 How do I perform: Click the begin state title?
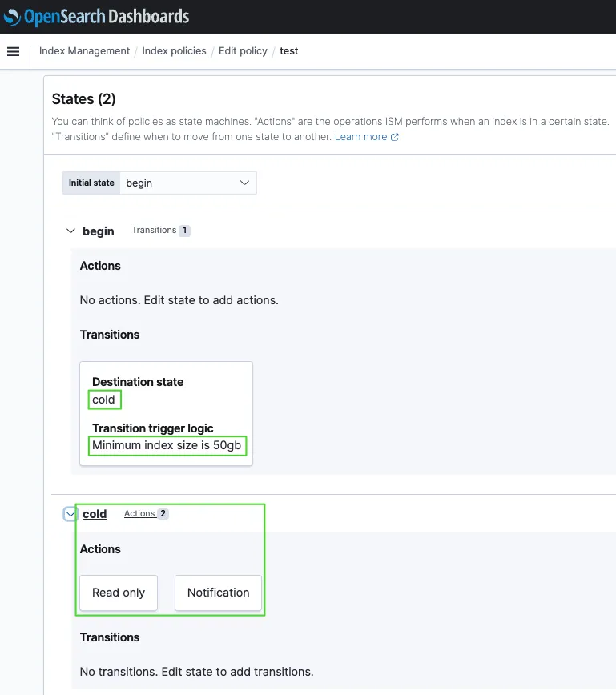click(x=99, y=231)
